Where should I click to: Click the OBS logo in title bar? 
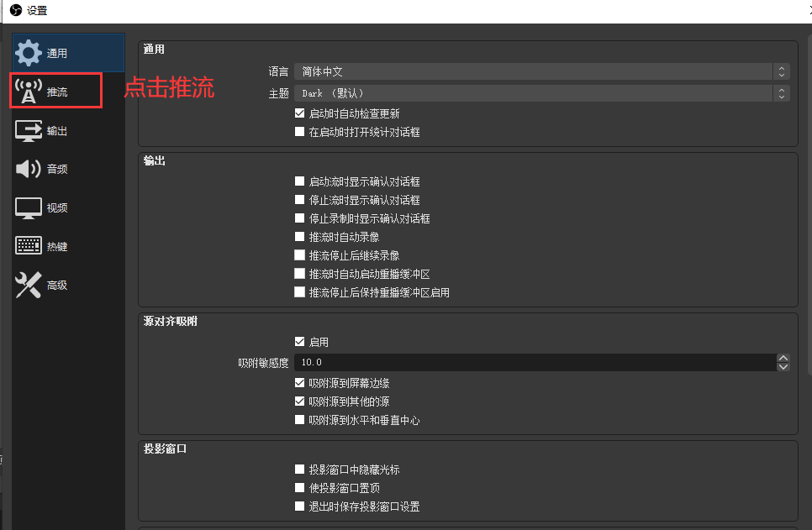point(16,10)
